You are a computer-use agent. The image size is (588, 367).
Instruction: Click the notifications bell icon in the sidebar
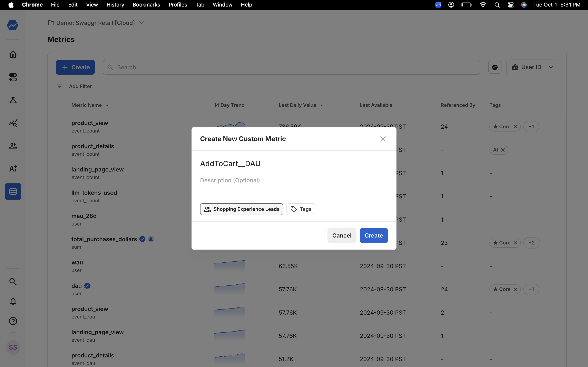pyautogui.click(x=13, y=301)
